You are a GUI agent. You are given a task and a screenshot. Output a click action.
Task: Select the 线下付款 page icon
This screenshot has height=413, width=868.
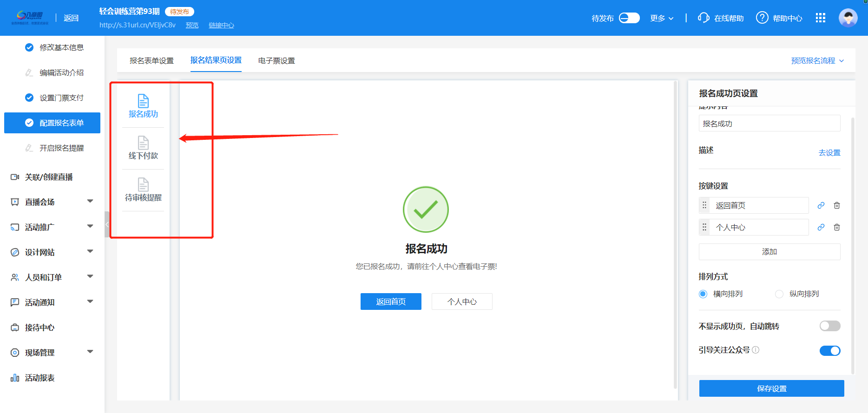(x=143, y=143)
